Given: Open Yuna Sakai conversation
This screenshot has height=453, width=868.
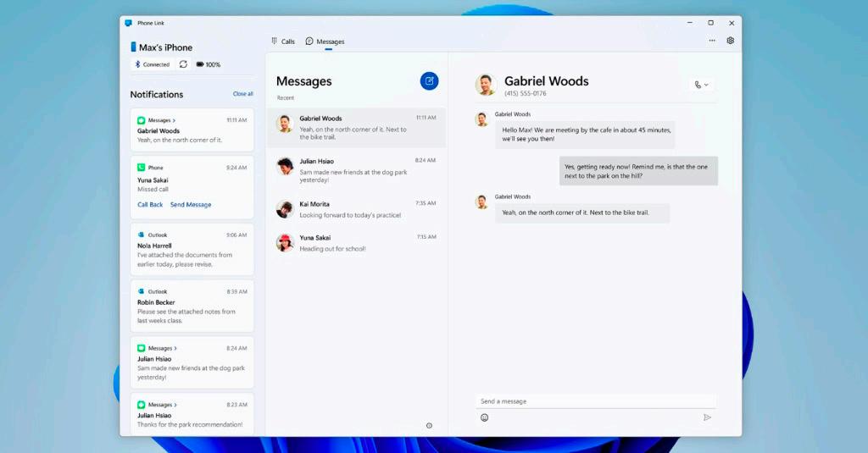Looking at the screenshot, I should click(356, 243).
